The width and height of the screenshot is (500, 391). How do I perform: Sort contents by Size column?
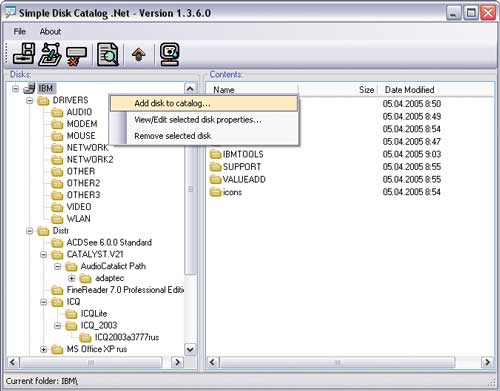[x=337, y=90]
